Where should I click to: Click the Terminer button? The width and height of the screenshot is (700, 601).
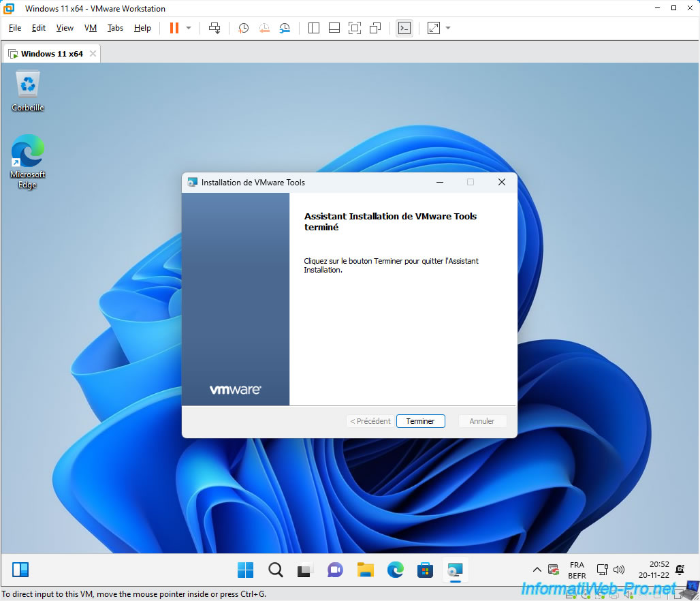tap(420, 421)
